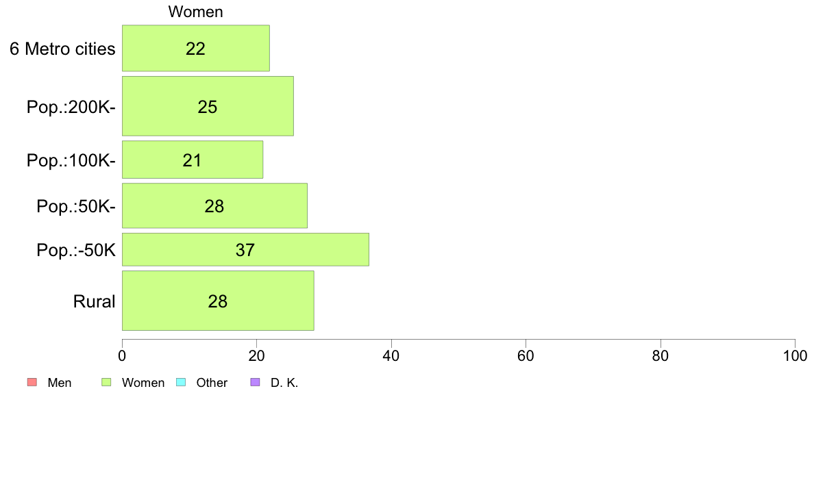
Task: Select the 6 Metro cities bar
Action: (x=196, y=48)
